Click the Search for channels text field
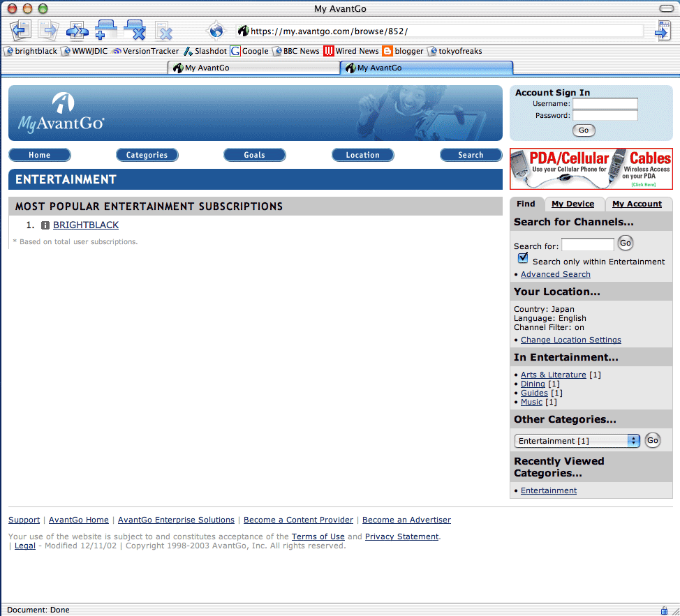 click(x=588, y=245)
